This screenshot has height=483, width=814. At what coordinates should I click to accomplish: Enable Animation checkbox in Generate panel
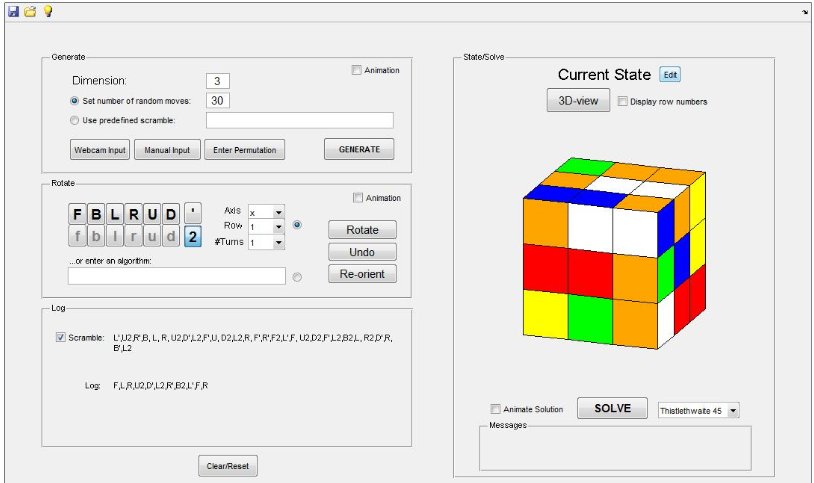click(x=357, y=70)
